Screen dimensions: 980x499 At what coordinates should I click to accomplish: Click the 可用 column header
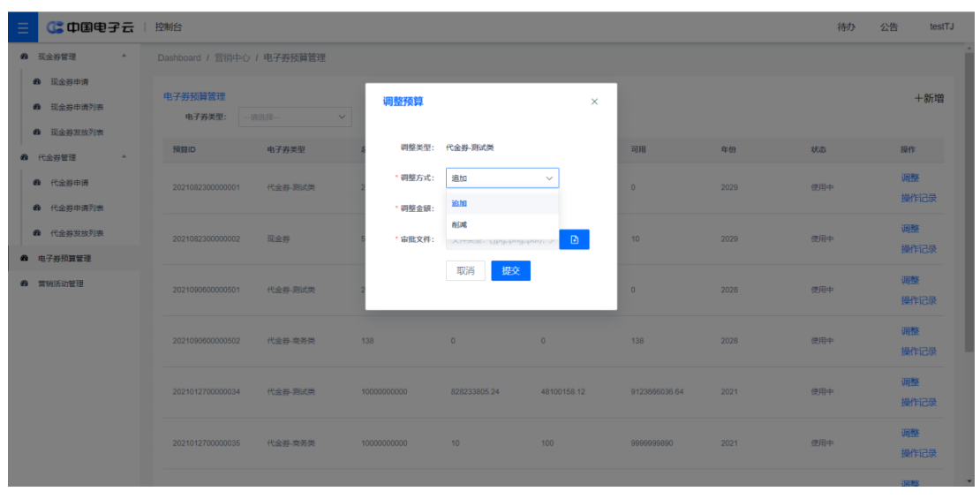pos(638,150)
